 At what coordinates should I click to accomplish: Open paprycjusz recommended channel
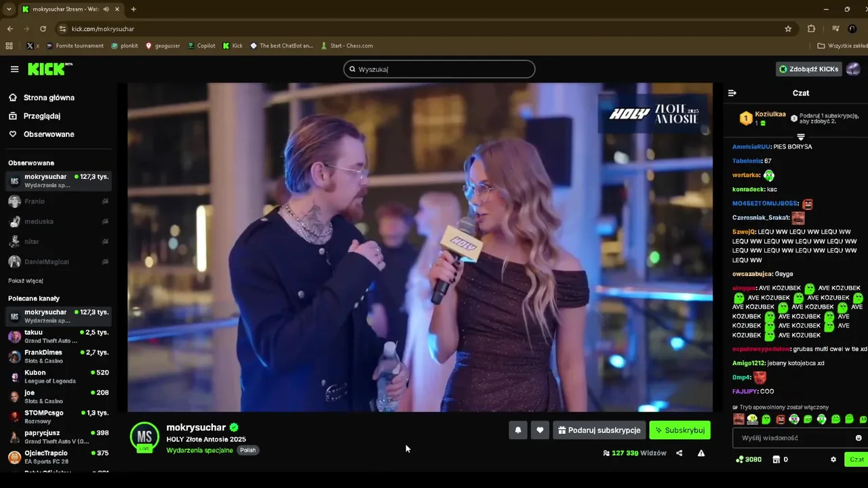point(58,437)
